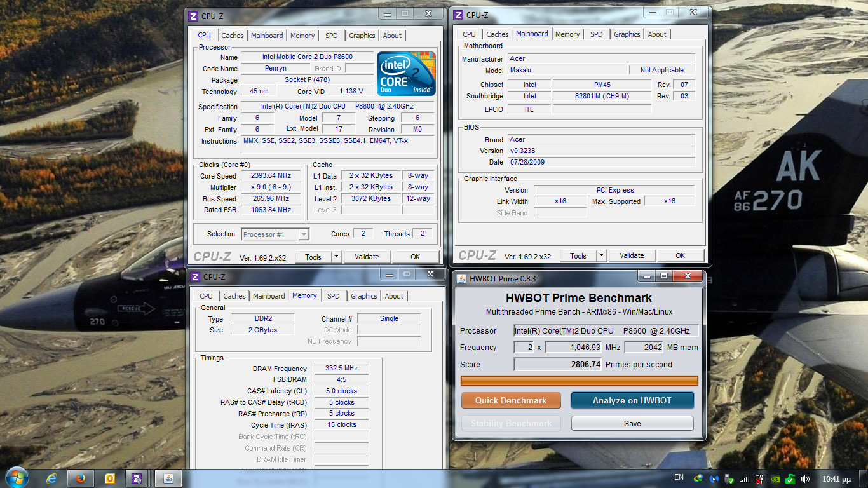Click memory Type value 'DDR2'

262,319
